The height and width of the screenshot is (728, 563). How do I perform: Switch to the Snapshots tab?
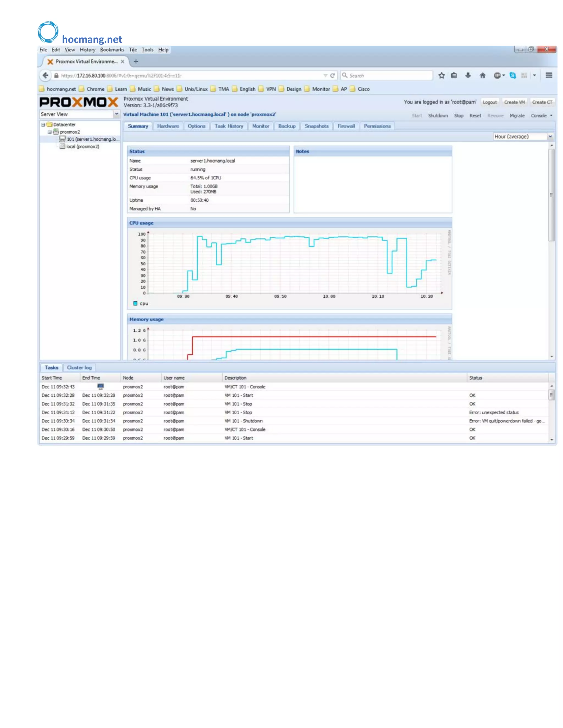pos(316,126)
